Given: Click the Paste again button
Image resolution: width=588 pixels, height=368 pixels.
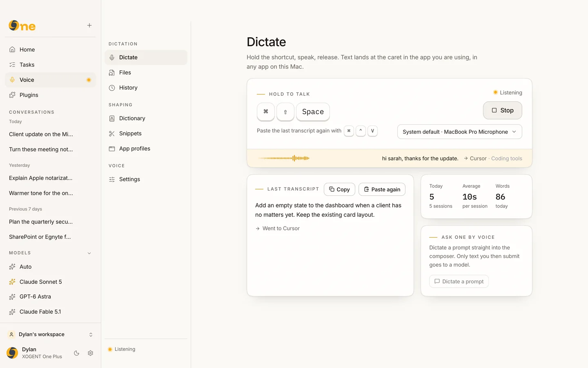Looking at the screenshot, I should point(382,189).
